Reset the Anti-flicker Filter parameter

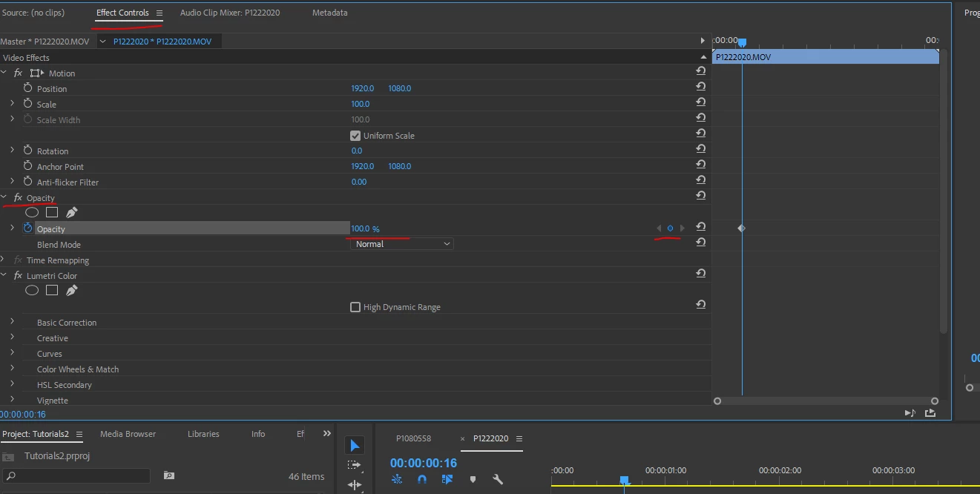(700, 180)
